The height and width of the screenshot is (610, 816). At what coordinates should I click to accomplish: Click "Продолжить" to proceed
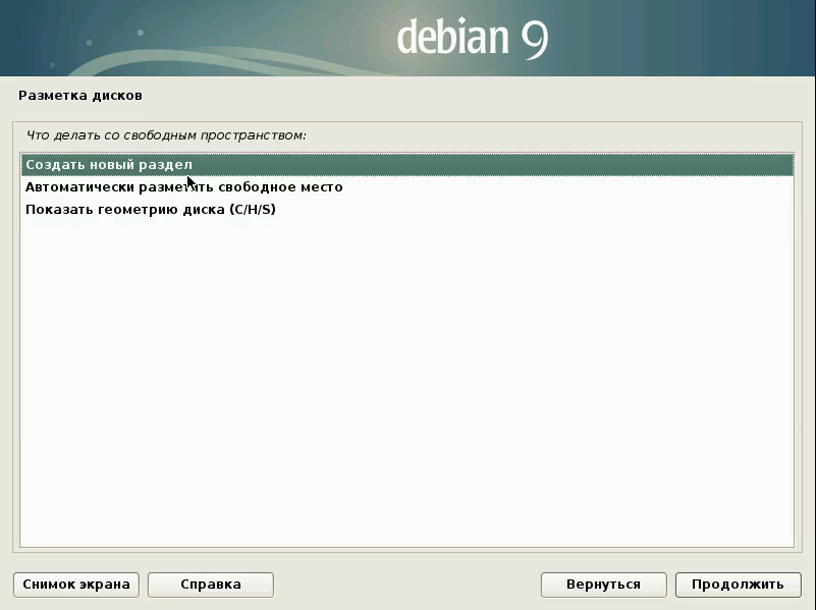coord(737,584)
